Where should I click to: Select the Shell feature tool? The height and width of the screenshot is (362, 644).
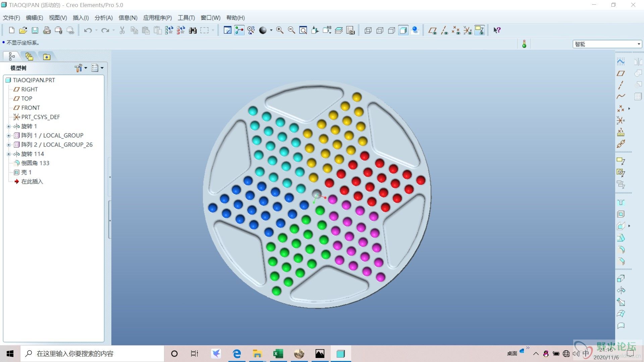(621, 214)
